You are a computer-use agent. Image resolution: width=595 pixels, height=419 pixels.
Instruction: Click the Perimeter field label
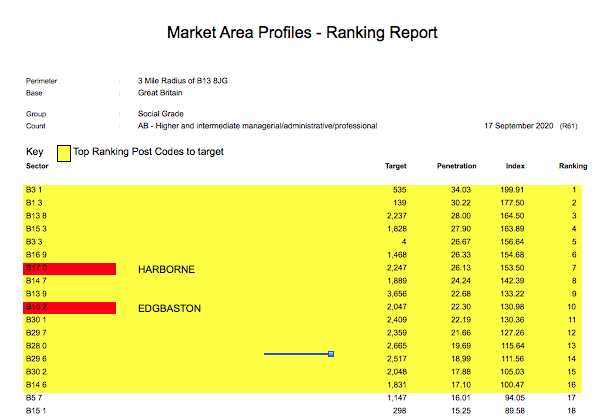point(41,81)
